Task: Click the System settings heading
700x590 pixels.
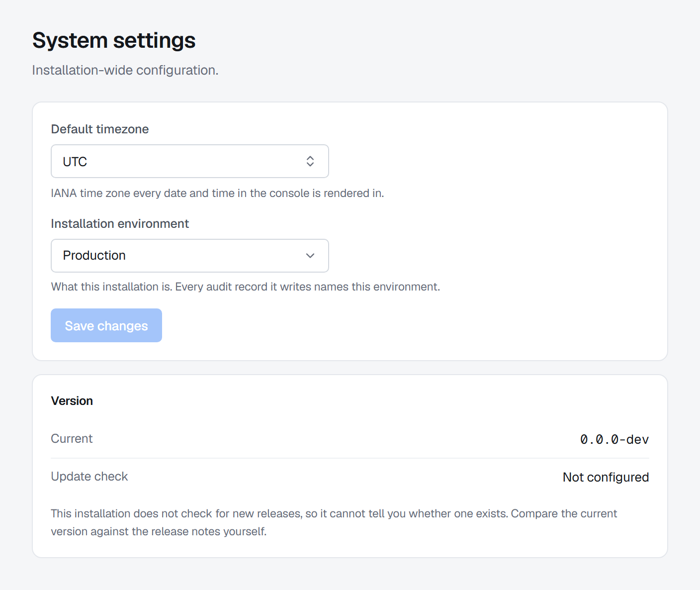Action: 114,40
